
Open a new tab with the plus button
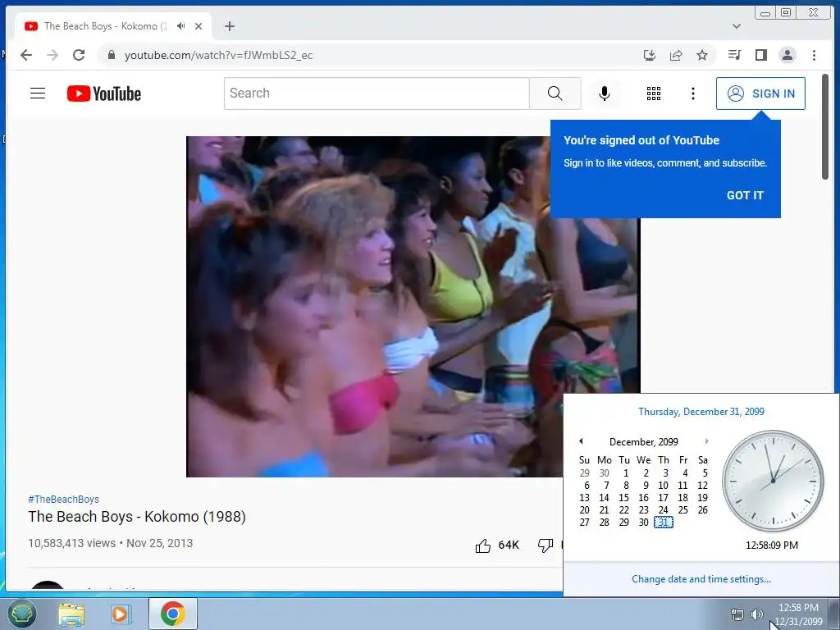pyautogui.click(x=230, y=25)
